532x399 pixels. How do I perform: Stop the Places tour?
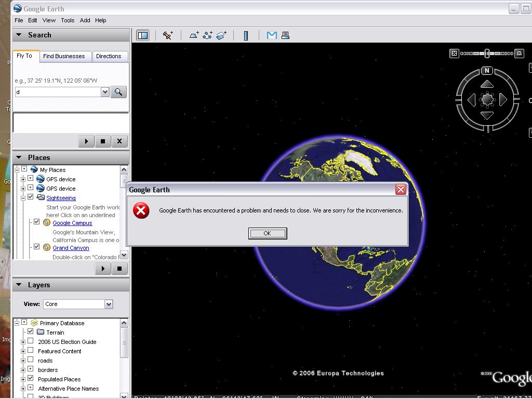[119, 269]
